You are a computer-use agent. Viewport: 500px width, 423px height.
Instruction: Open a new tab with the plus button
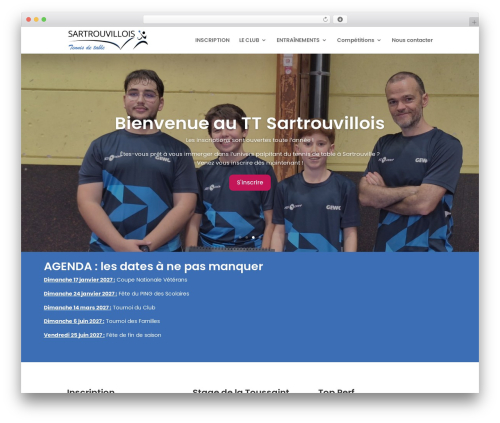(x=474, y=22)
